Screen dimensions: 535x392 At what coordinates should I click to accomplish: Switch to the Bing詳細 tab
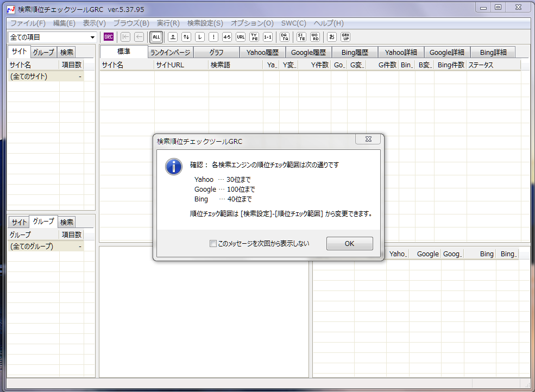(x=493, y=53)
